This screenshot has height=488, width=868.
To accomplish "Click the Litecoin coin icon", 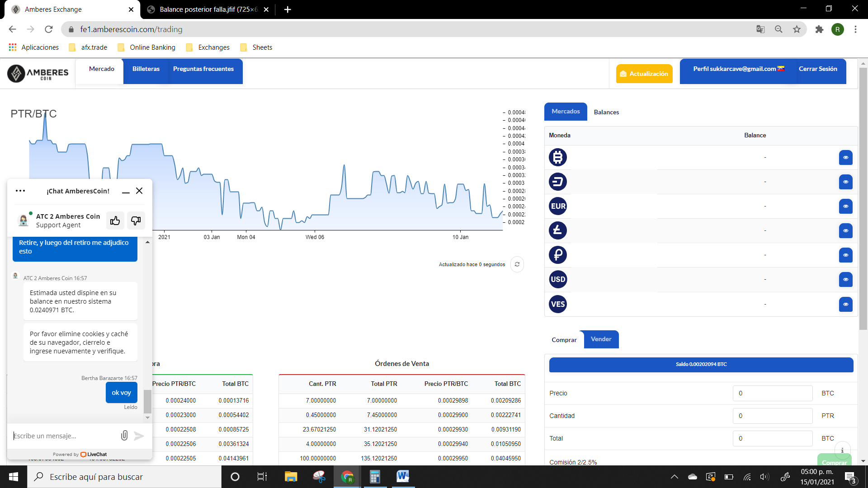I will (x=557, y=230).
